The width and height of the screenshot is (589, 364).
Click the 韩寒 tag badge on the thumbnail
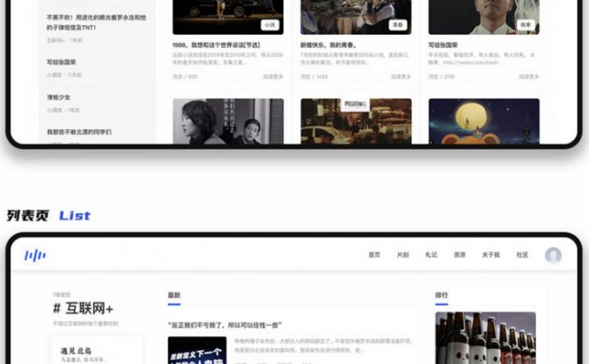click(x=525, y=25)
